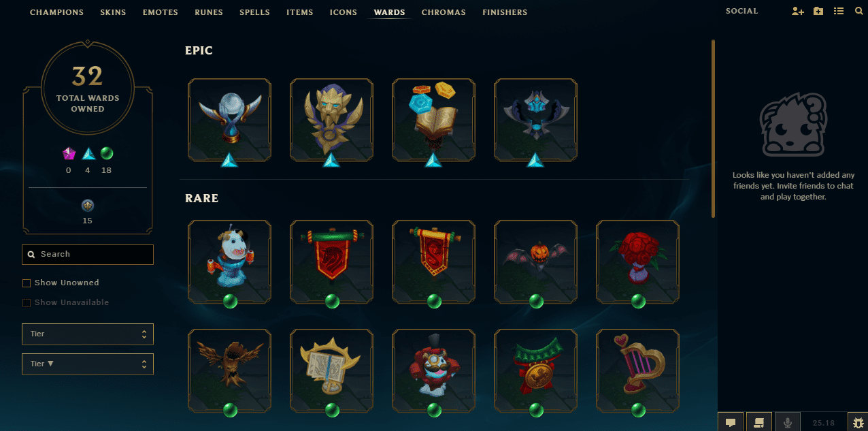
Task: Open the add folder icon in Social
Action: [x=818, y=12]
